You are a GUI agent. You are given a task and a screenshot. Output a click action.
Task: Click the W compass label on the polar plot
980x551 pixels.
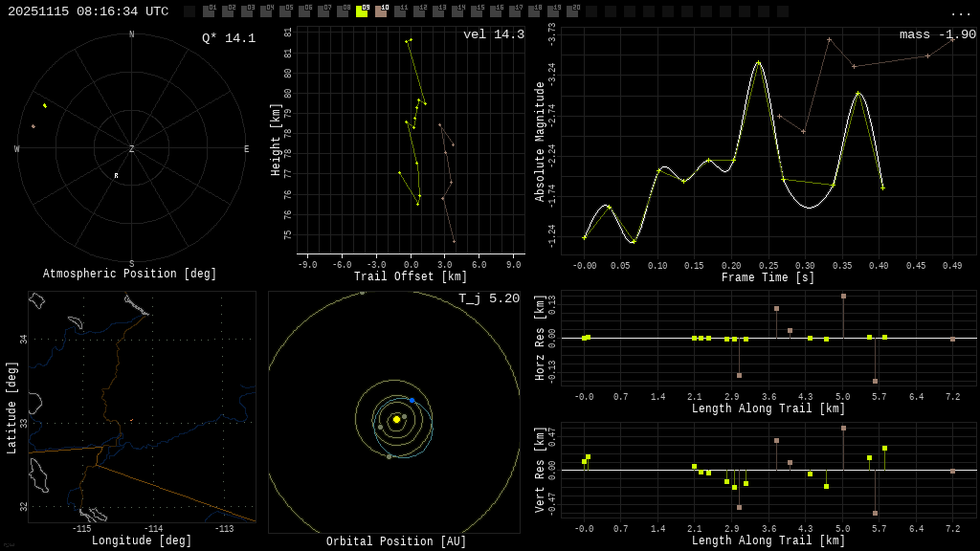[x=16, y=149]
